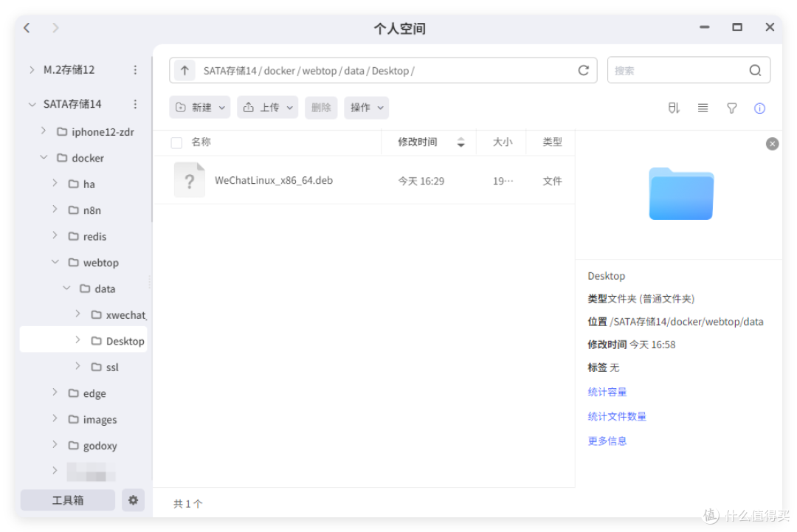
Task: Open the gear settings button
Action: pyautogui.click(x=133, y=500)
